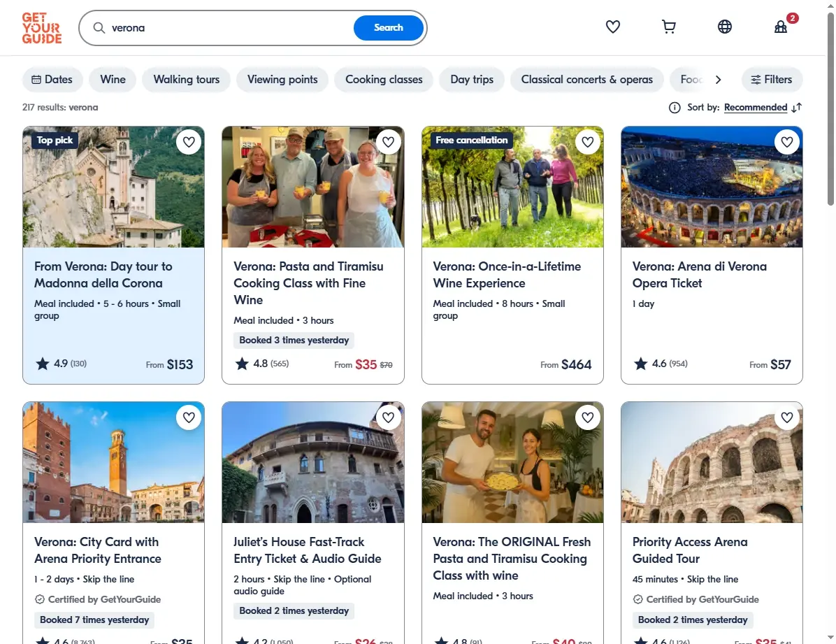Favorite Juliet's House Fast-Track ticket
Screen dimensions: 836x644
388,417
